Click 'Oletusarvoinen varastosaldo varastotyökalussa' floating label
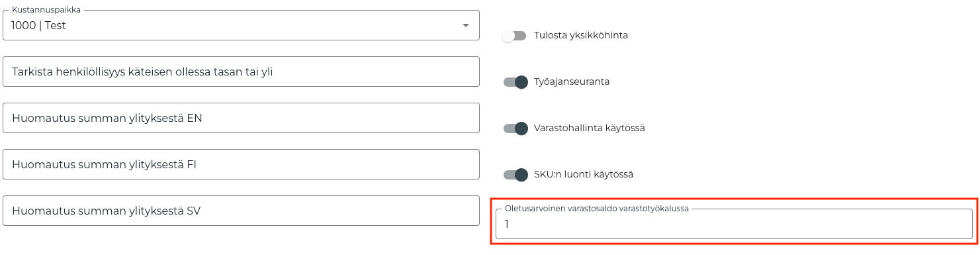Image resolution: width=980 pixels, height=255 pixels. (597, 208)
